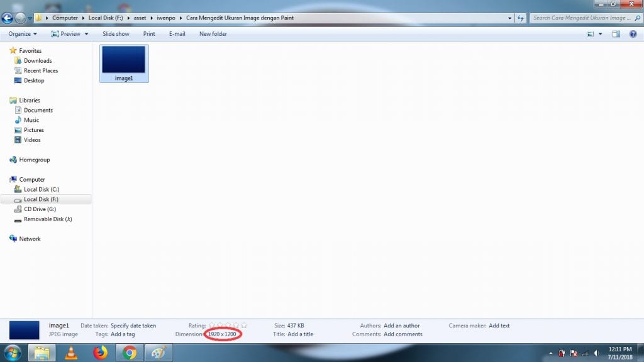Click the Preview button
Viewport: 644px width, 362px height.
[65, 34]
